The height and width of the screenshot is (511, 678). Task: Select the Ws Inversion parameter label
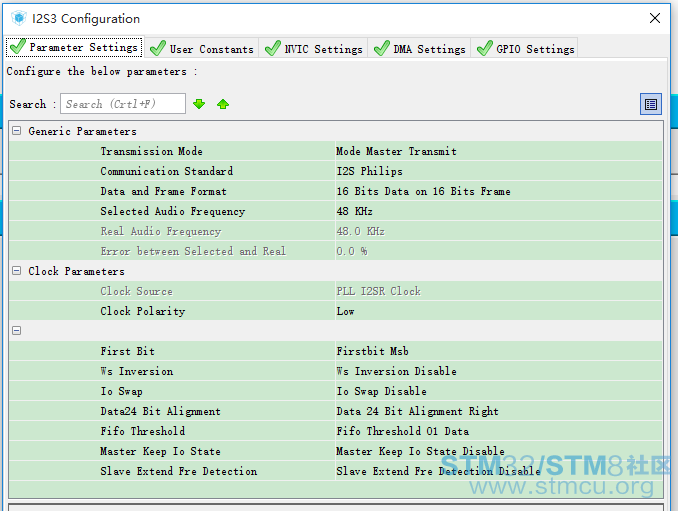click(x=137, y=371)
